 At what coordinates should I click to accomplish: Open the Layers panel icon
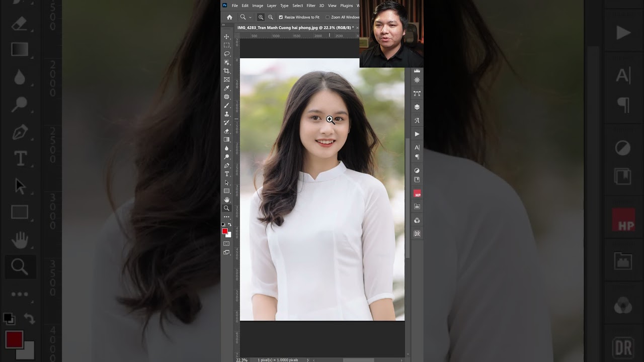[x=417, y=107]
